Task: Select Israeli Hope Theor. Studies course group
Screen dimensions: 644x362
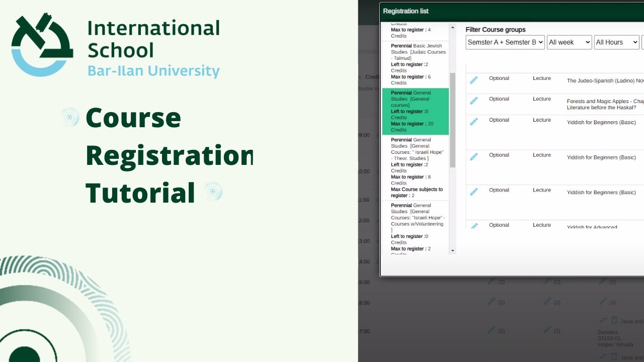Action: (x=416, y=168)
